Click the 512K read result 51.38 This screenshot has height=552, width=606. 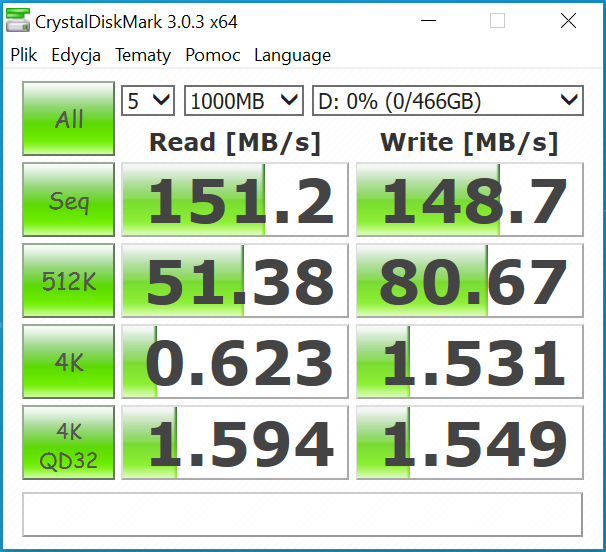(235, 281)
